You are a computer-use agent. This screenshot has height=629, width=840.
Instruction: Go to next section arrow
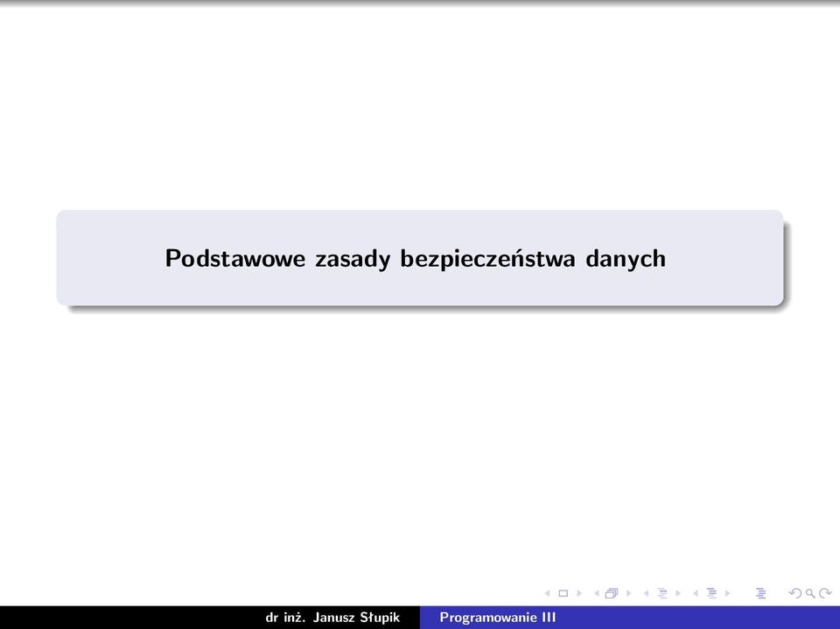click(727, 593)
